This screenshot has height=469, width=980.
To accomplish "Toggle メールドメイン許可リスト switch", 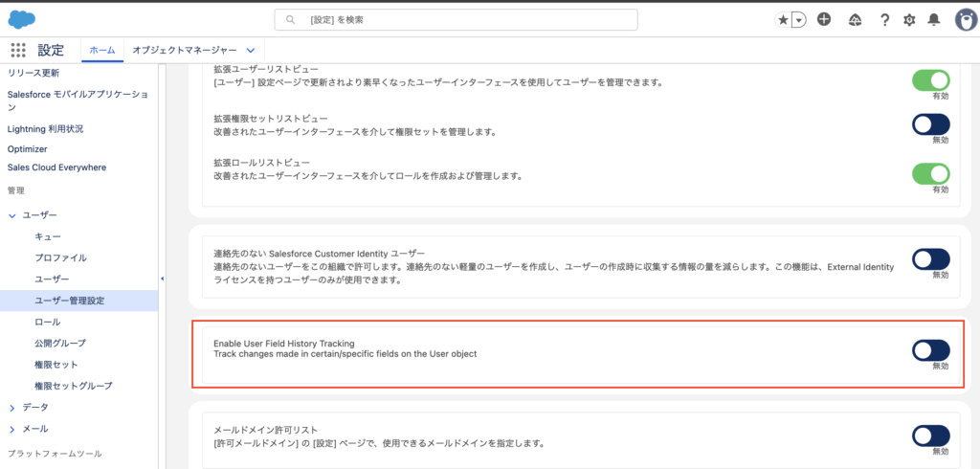I will 930,435.
